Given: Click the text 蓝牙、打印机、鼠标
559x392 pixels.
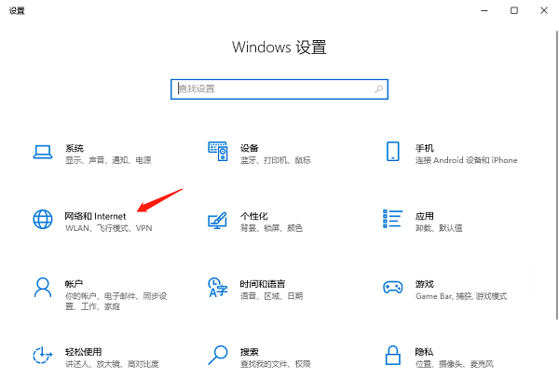Looking at the screenshot, I should [275, 160].
